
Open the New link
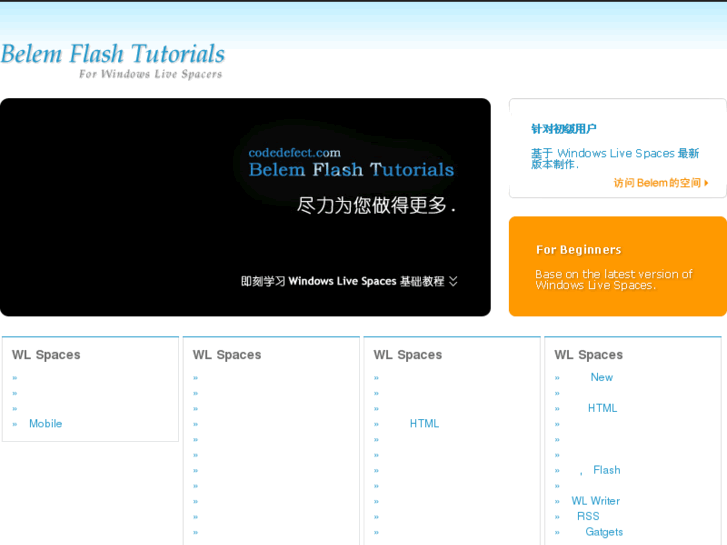coord(602,378)
